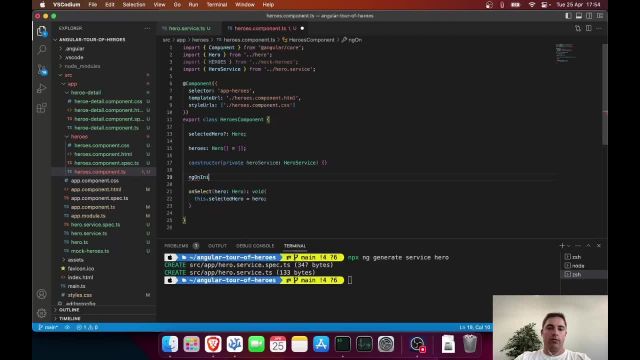Click Ln 19, Col 10 cursor position
640x360 pixels.
(474, 327)
